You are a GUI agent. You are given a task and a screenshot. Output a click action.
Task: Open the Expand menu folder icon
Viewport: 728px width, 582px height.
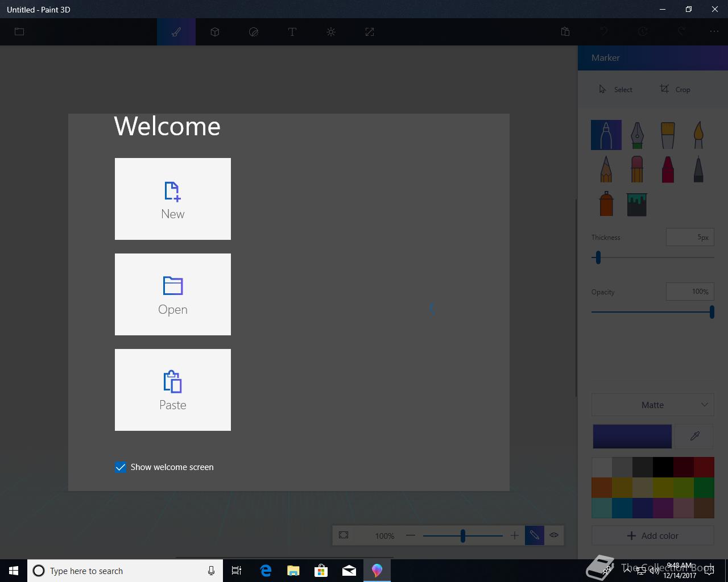(x=19, y=32)
